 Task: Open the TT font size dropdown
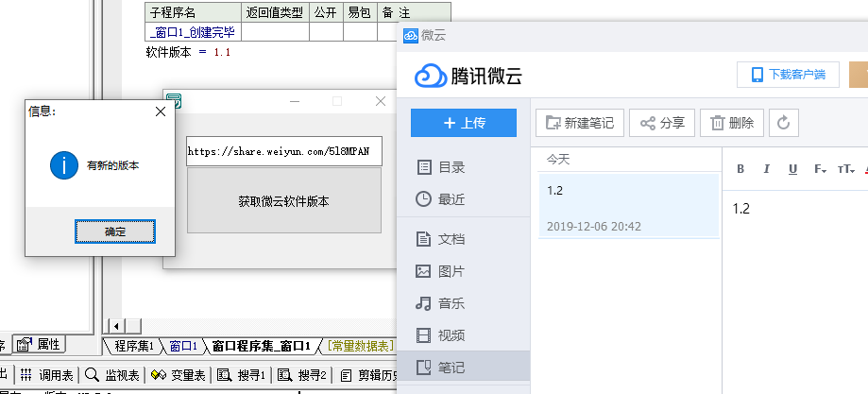[x=846, y=169]
